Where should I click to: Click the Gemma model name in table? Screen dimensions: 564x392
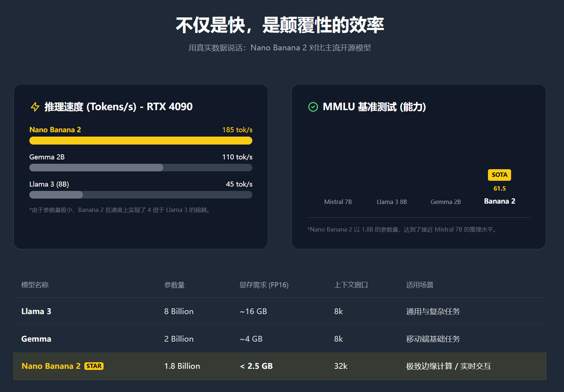click(36, 339)
